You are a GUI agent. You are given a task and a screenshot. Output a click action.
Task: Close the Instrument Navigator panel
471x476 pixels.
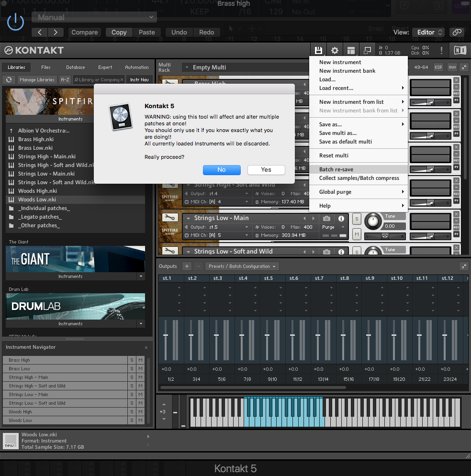[x=146, y=347]
